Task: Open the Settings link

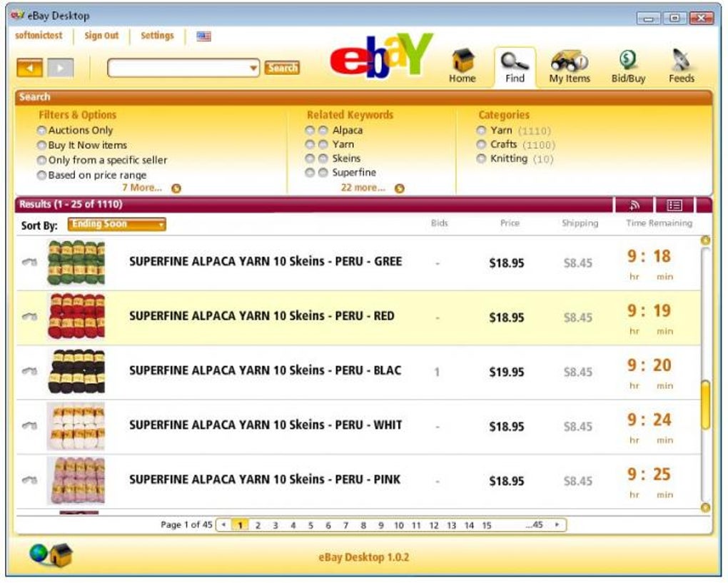Action: 157,35
